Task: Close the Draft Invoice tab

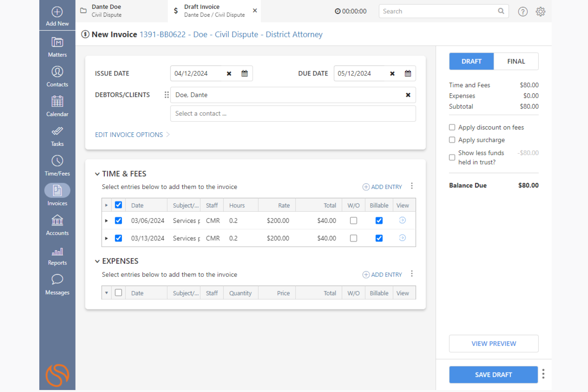Action: click(x=255, y=10)
